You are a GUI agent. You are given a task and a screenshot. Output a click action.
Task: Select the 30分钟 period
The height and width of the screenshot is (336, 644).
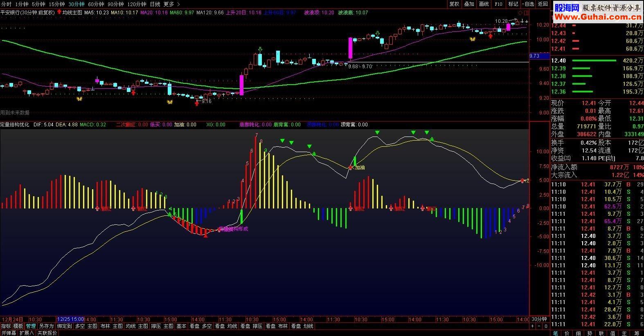(x=77, y=4)
